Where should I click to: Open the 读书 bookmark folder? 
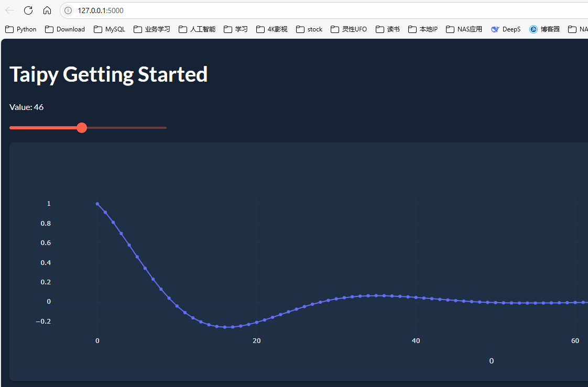(x=388, y=29)
